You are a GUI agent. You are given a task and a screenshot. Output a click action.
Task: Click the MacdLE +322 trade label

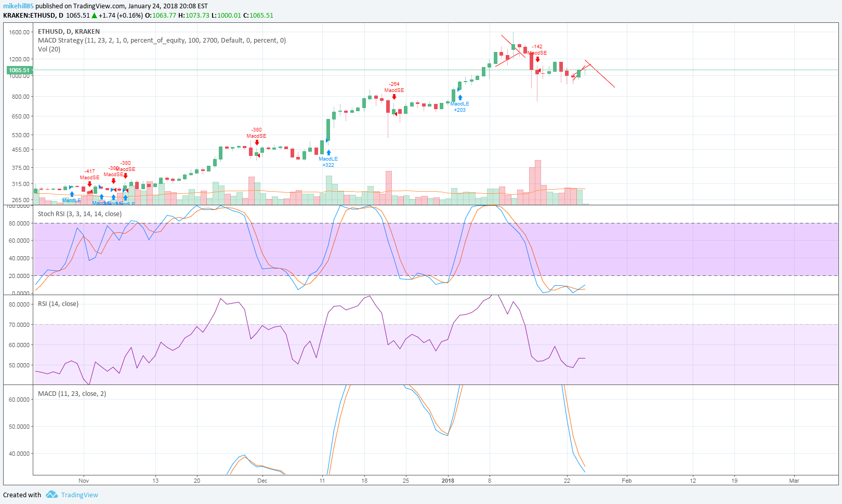(x=328, y=162)
